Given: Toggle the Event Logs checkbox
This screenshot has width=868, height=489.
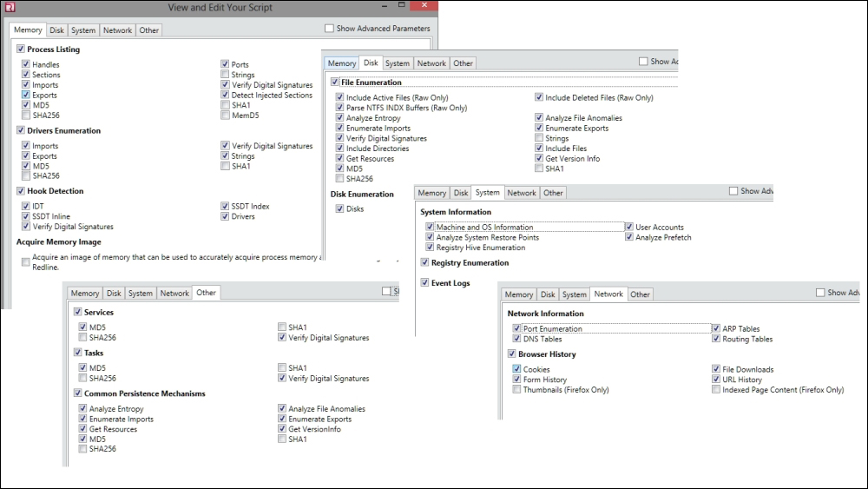Looking at the screenshot, I should click(424, 282).
